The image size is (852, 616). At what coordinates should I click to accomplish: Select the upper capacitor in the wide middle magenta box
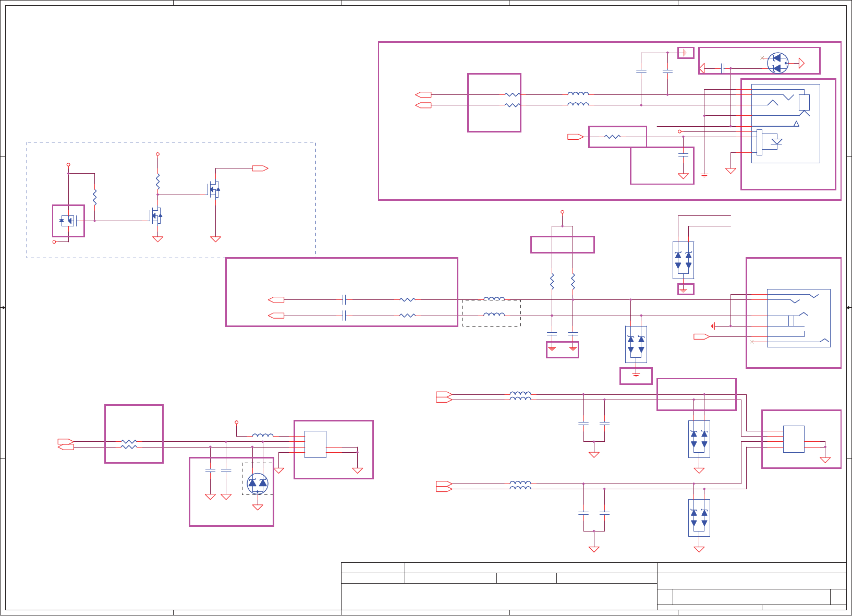344,300
